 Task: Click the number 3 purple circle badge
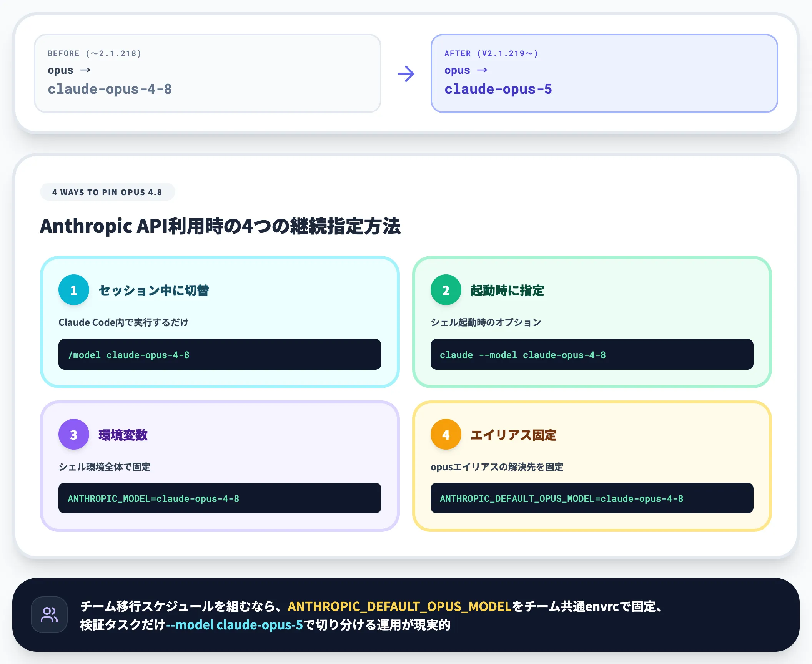74,434
